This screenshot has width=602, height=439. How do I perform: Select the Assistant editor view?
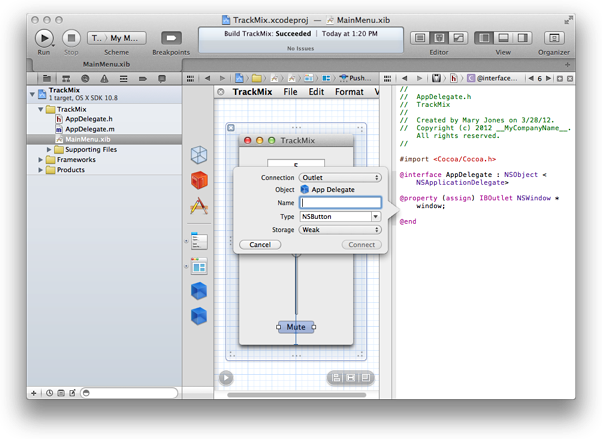coord(439,38)
